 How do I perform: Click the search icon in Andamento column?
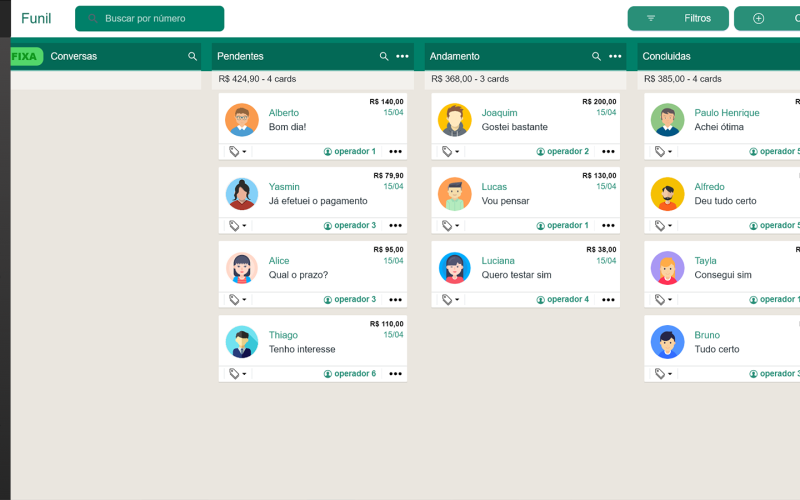pos(596,56)
